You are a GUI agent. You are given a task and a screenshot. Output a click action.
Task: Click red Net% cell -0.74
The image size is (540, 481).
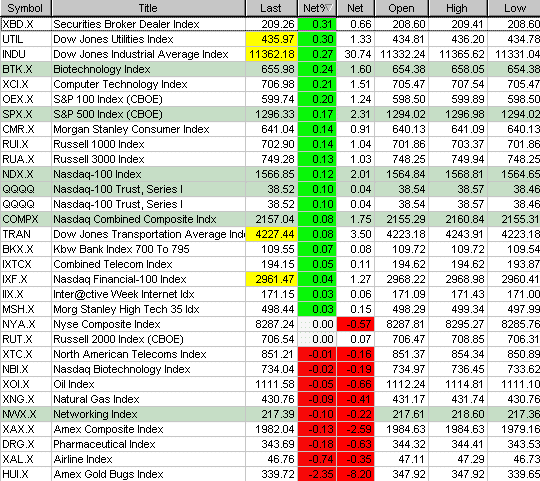tap(317, 459)
